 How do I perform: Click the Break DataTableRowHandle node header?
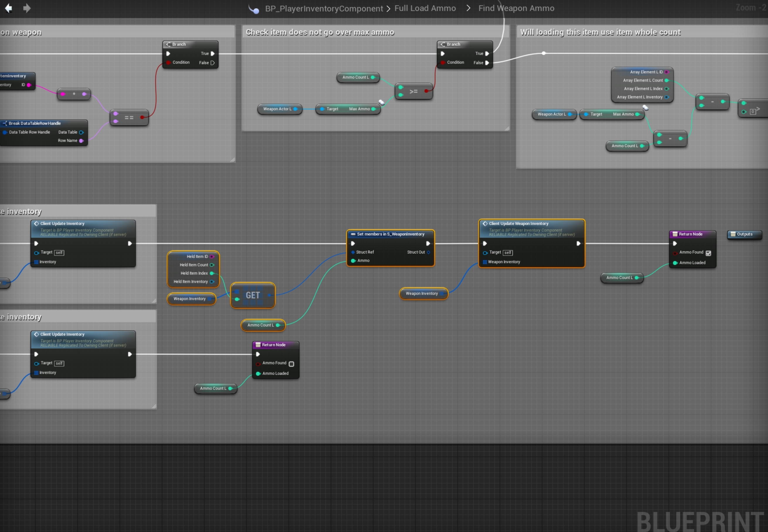35,123
